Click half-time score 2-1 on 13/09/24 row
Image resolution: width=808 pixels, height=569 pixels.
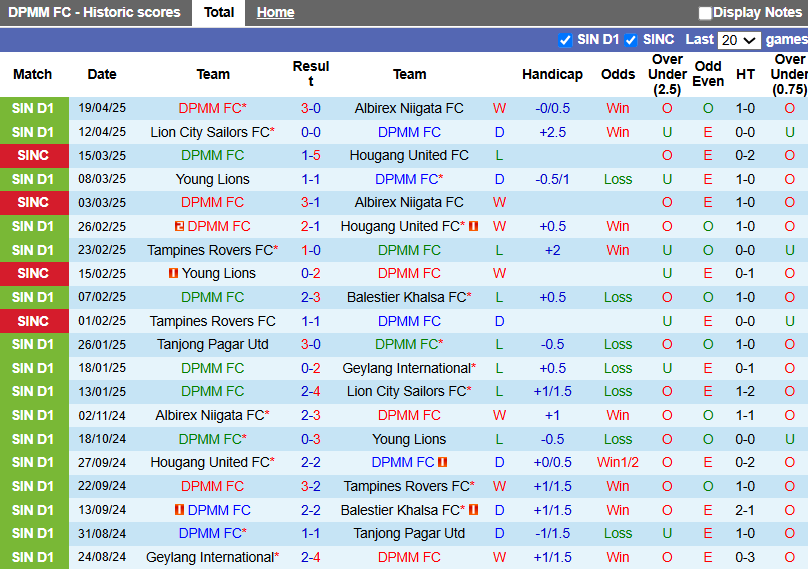coord(745,510)
